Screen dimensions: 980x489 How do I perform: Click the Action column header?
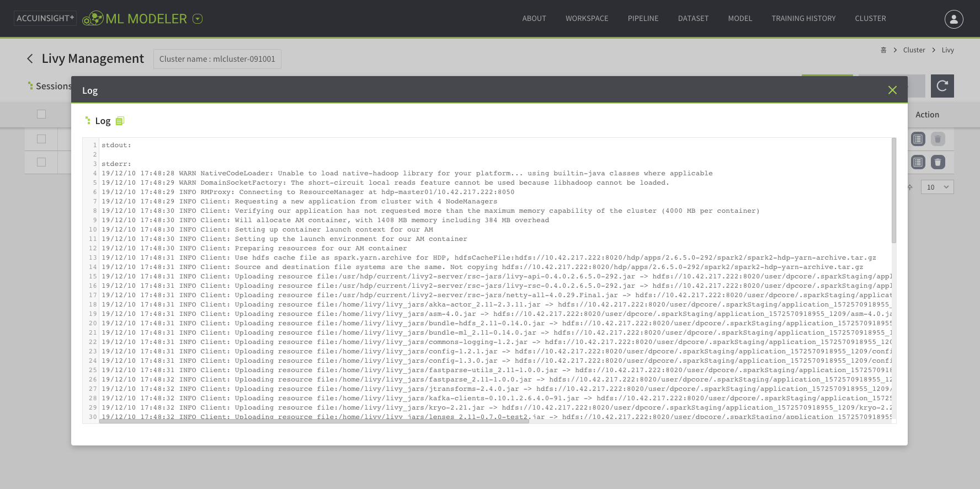point(927,115)
